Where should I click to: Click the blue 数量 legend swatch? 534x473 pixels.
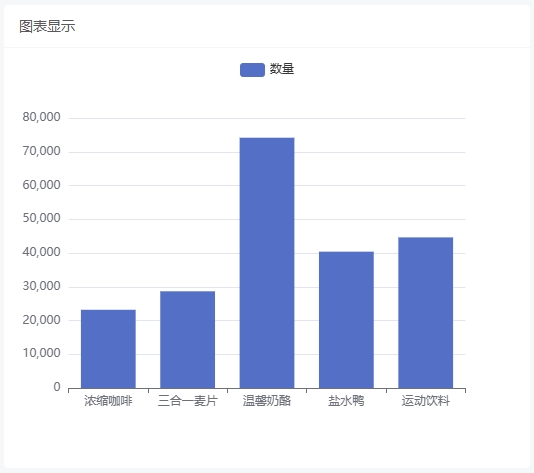coord(252,70)
